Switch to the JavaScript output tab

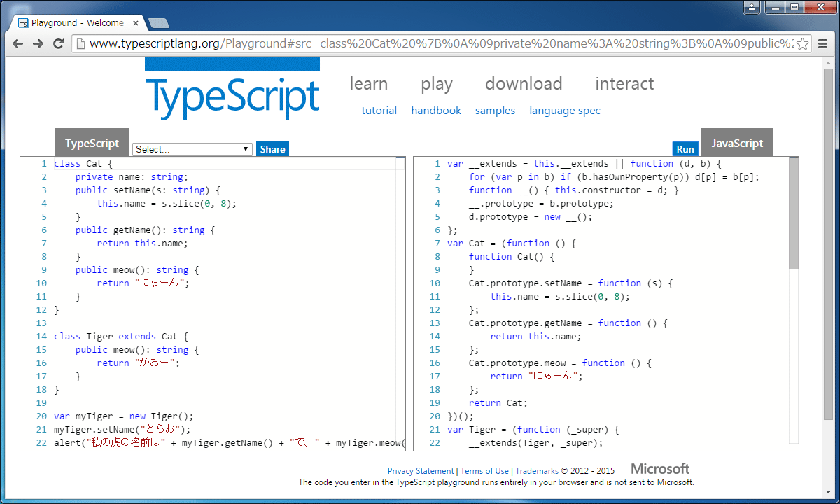[737, 143]
